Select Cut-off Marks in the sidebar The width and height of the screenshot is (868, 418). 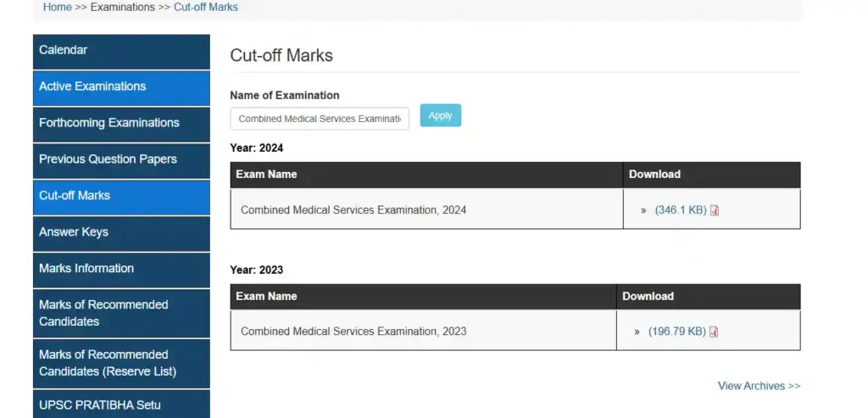tap(121, 196)
